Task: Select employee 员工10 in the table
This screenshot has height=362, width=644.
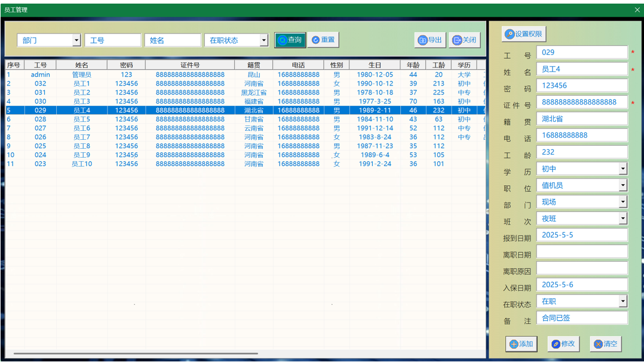Action: point(245,164)
